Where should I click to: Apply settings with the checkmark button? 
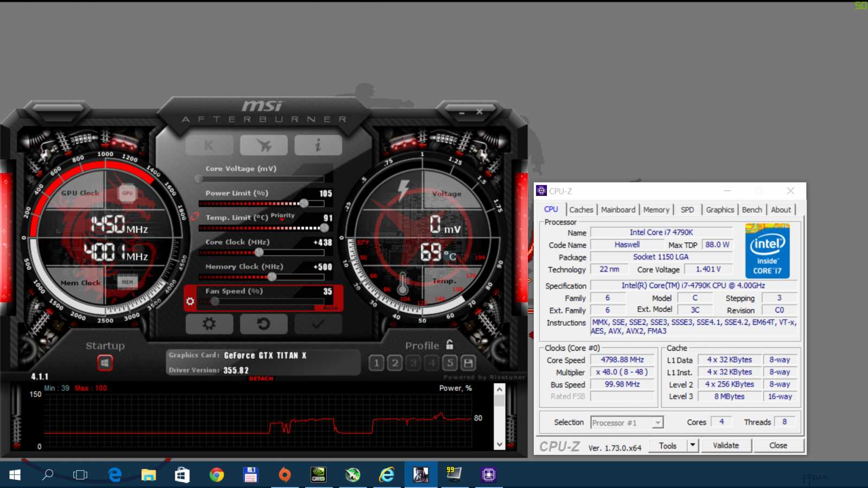(318, 324)
